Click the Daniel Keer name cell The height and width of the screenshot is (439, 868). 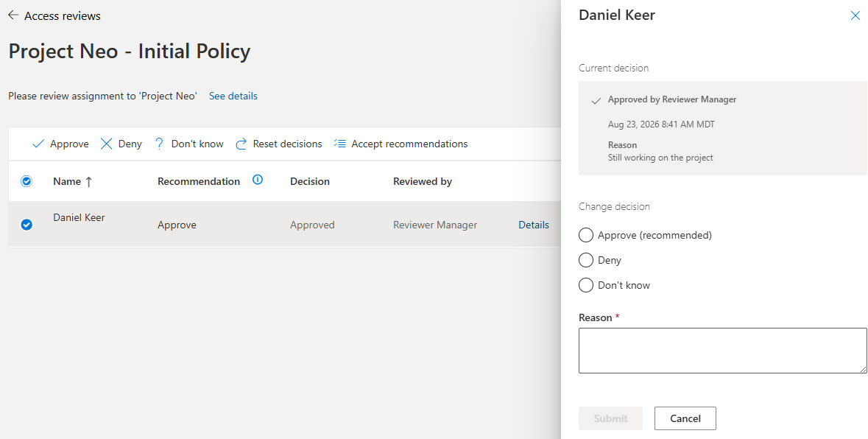pos(80,217)
